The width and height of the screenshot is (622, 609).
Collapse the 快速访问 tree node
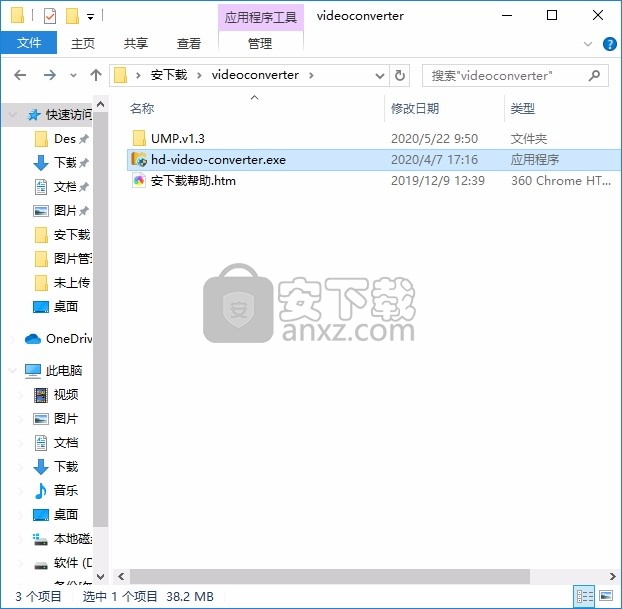pos(13,115)
